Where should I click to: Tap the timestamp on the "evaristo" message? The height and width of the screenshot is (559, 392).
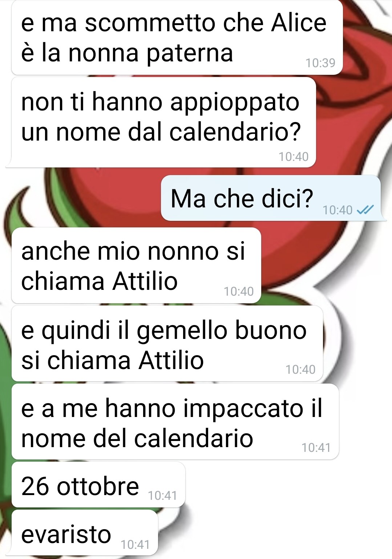coord(135,544)
